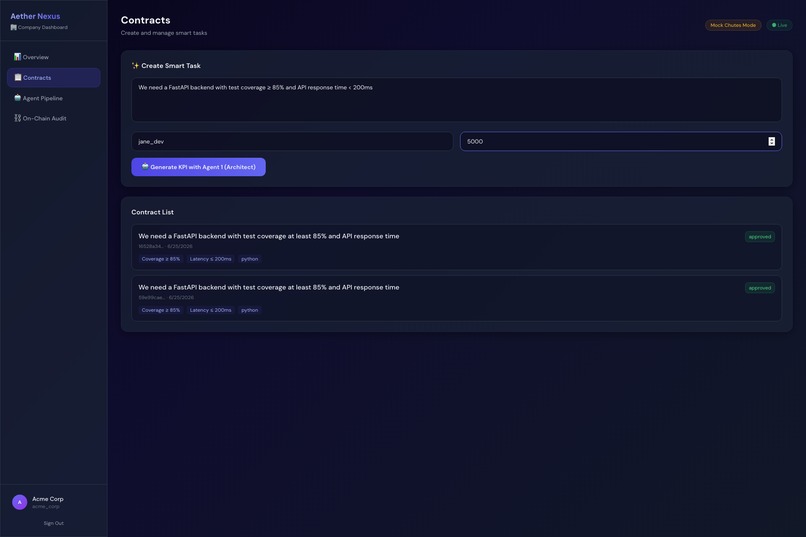The image size is (806, 537).
Task: Open the contract with ID 59e99cae
Action: point(456,299)
